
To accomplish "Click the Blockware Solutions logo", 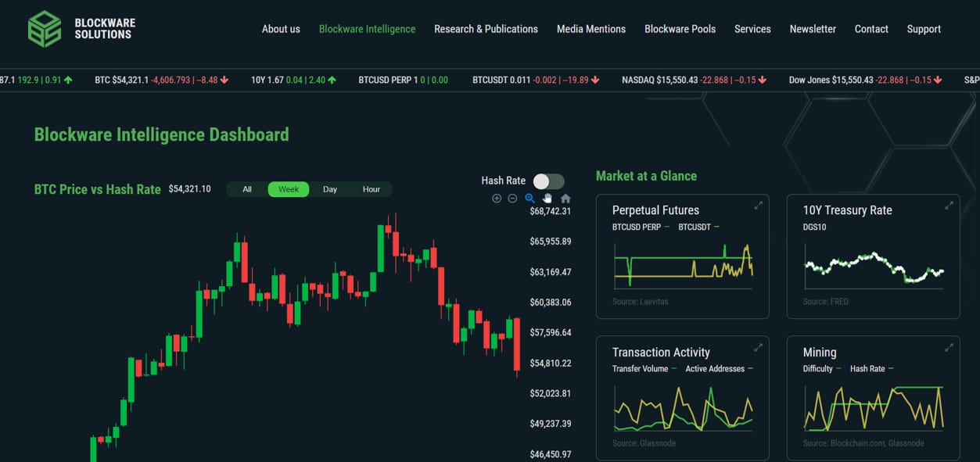I will (81, 29).
